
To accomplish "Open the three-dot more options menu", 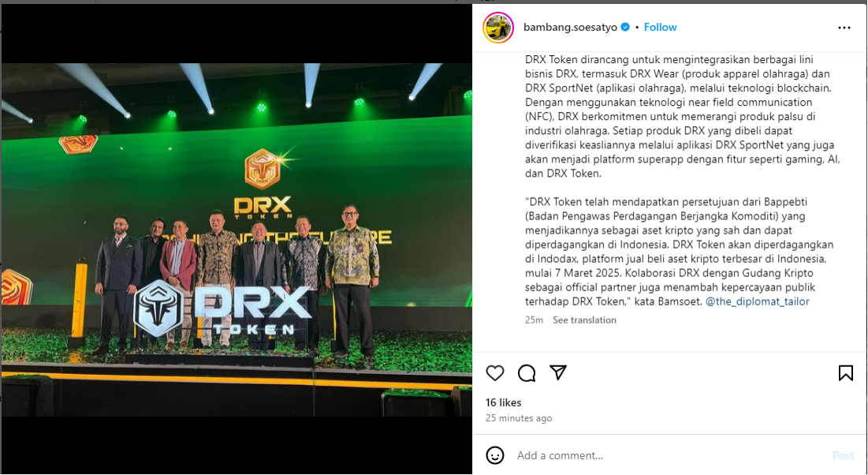I will [x=844, y=28].
